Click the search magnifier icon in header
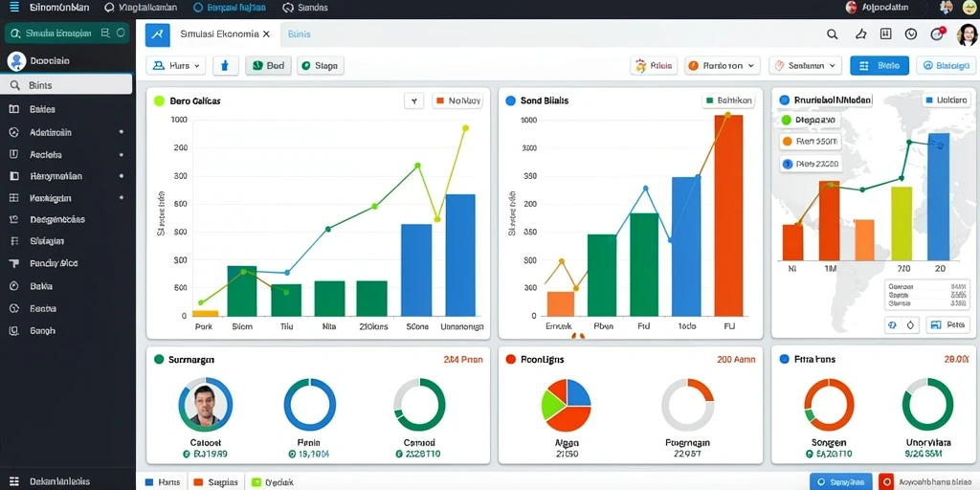 (x=832, y=34)
